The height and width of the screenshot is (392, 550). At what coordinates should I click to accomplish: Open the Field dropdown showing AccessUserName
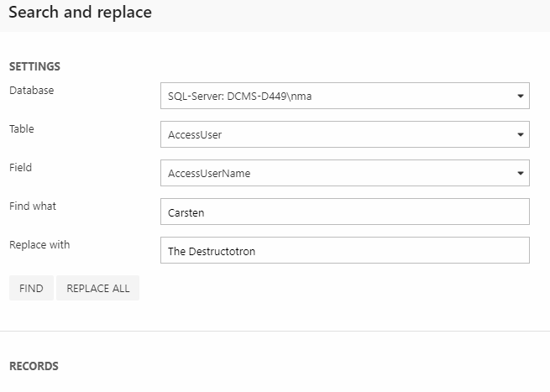point(336,173)
